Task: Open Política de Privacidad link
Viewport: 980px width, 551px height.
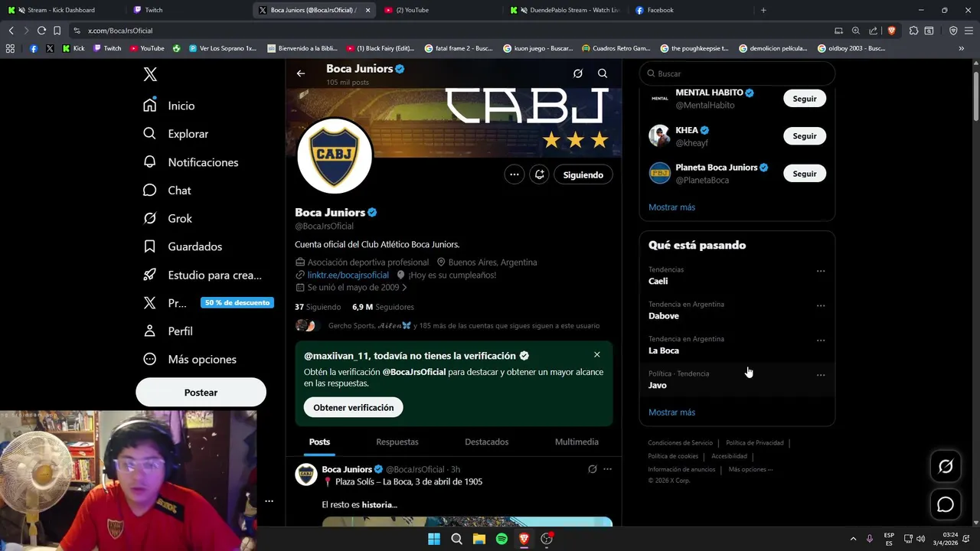Action: click(755, 443)
